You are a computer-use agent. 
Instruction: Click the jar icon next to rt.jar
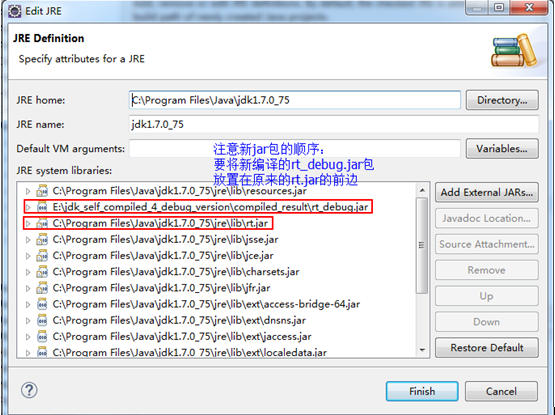[x=42, y=223]
